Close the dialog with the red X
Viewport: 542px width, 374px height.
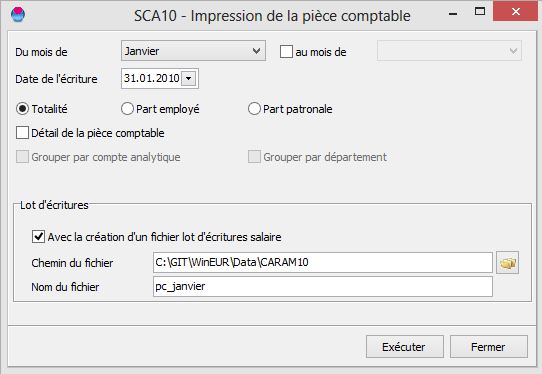pos(515,12)
